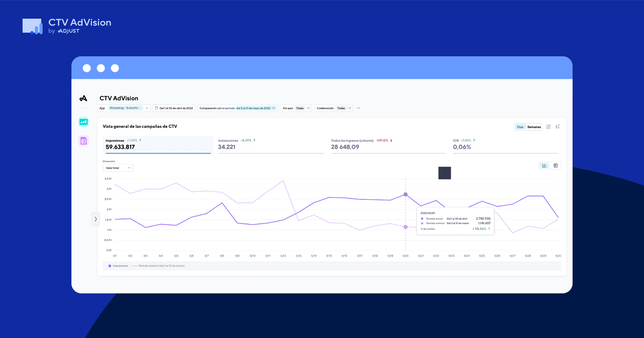644x338 pixels.
Task: Click the CTV AdVision banner logo
Action: click(67, 26)
